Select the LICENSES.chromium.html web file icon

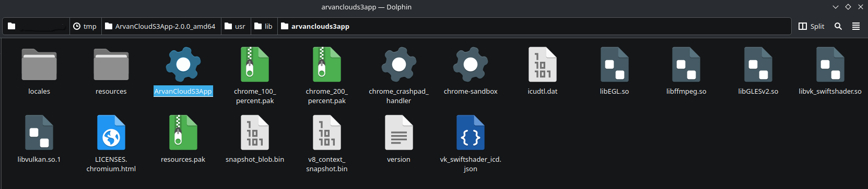(x=111, y=132)
